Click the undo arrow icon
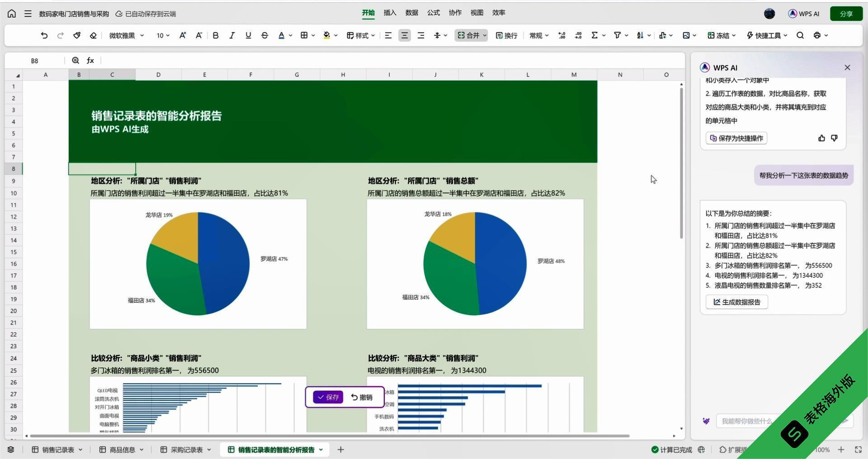This screenshot has width=868, height=459. pyautogui.click(x=44, y=35)
